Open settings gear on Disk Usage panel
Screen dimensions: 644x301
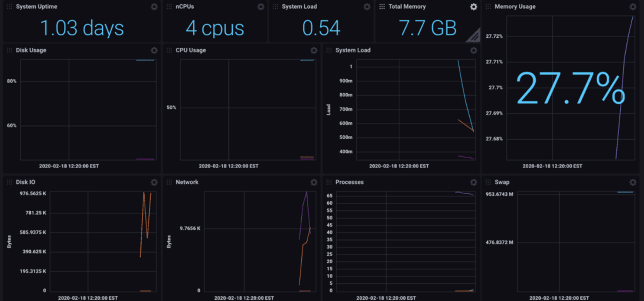154,50
